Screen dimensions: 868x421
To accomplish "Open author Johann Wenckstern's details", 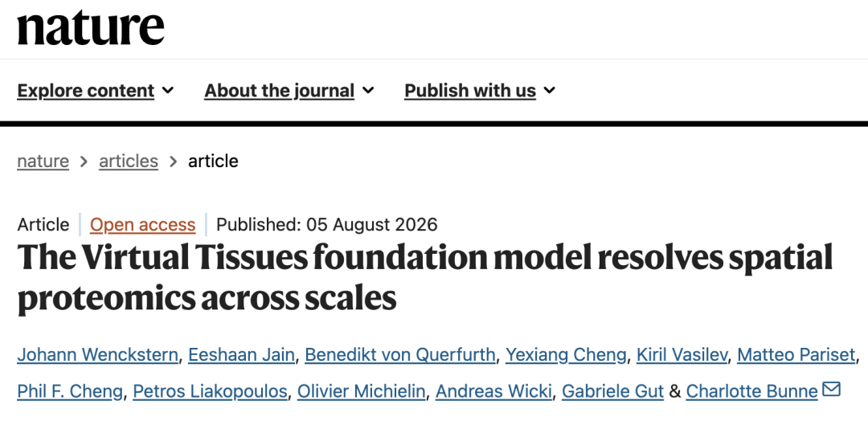I will tap(97, 354).
